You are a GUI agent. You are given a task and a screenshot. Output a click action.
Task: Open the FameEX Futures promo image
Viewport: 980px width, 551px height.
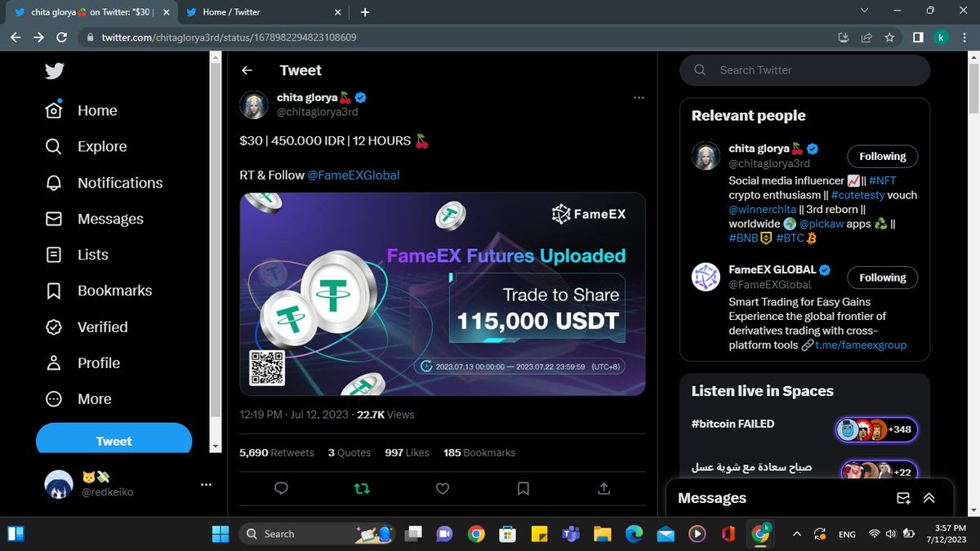pyautogui.click(x=443, y=294)
